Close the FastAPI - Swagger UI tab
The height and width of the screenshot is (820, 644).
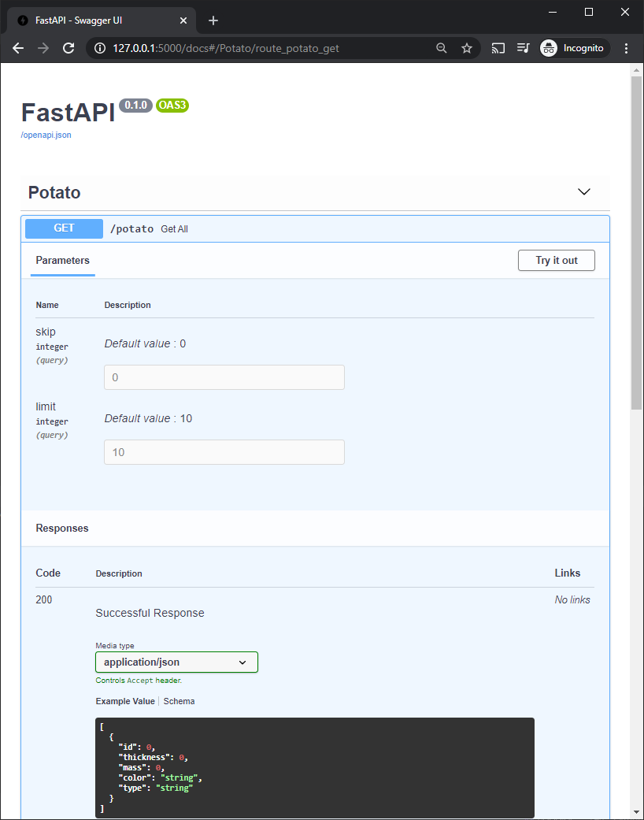pyautogui.click(x=183, y=20)
